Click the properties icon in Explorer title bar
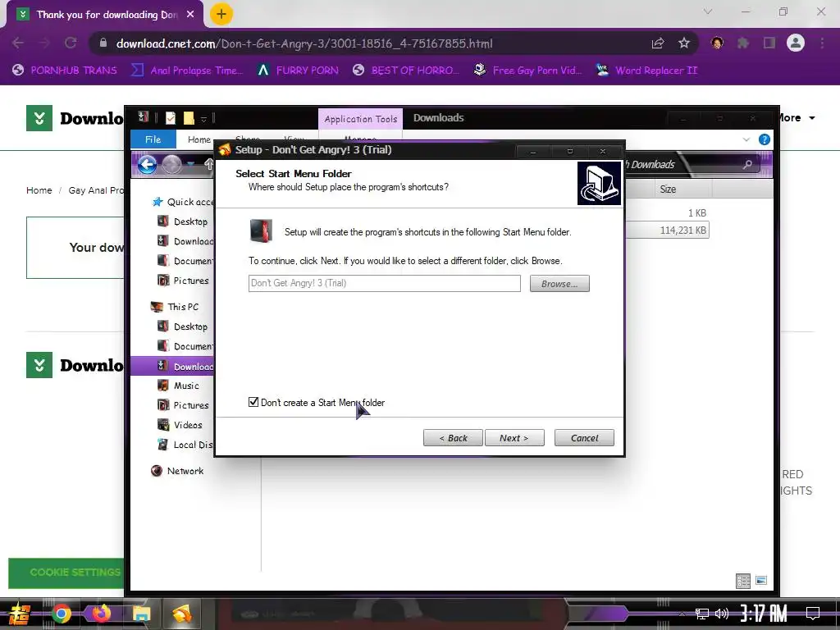 171,118
